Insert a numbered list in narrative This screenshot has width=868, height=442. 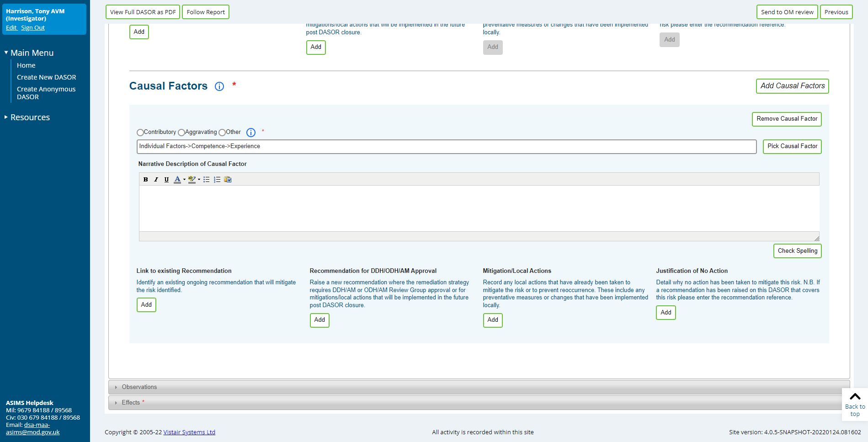click(x=217, y=180)
